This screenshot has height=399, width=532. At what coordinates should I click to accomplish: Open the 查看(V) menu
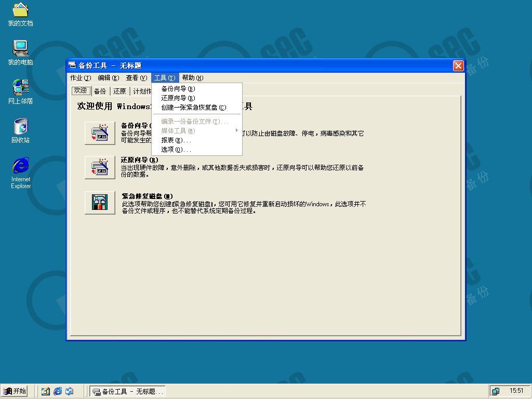click(137, 78)
